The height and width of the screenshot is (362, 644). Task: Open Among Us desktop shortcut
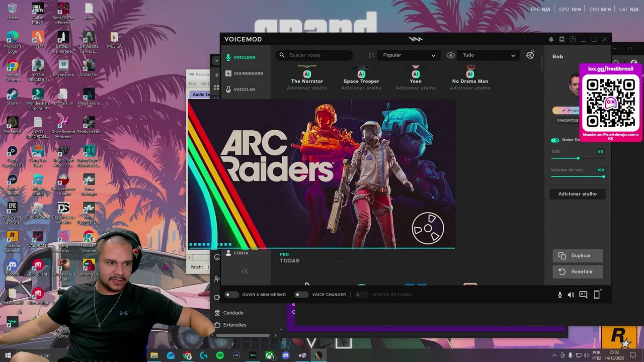(x=89, y=267)
